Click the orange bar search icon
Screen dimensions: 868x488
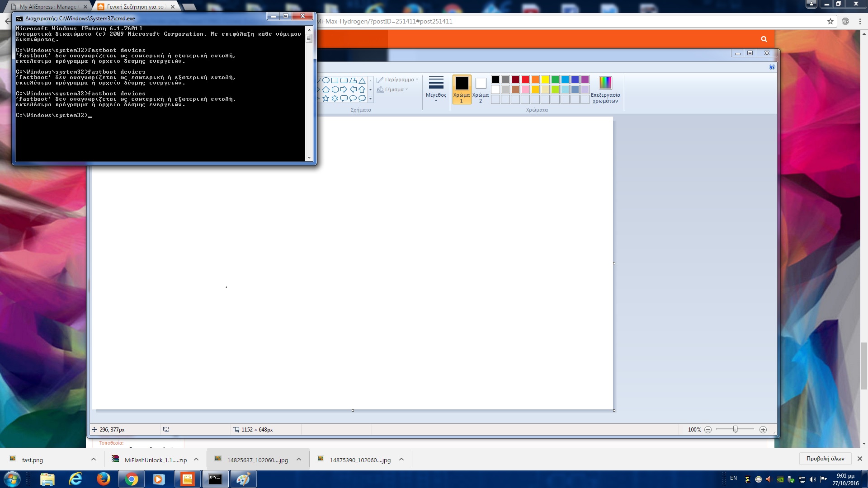764,39
